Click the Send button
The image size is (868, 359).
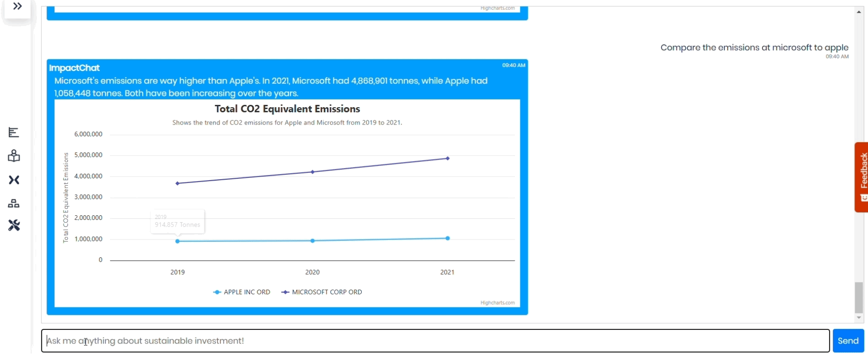[x=848, y=341]
